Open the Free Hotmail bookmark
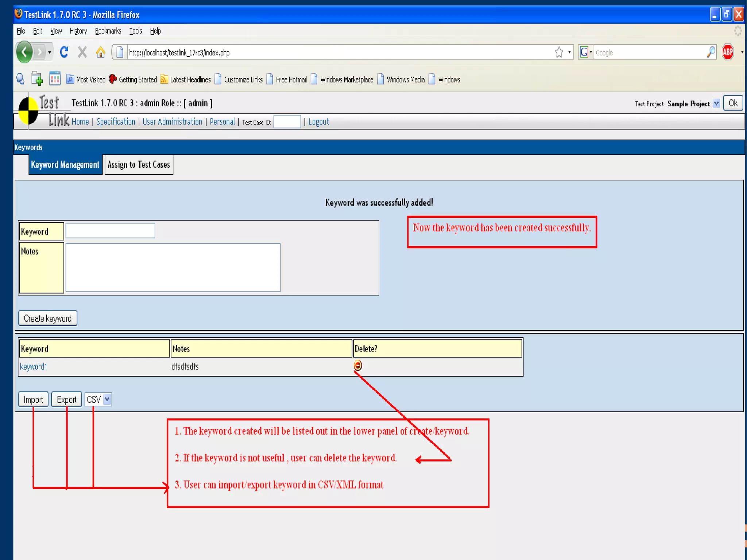 287,79
